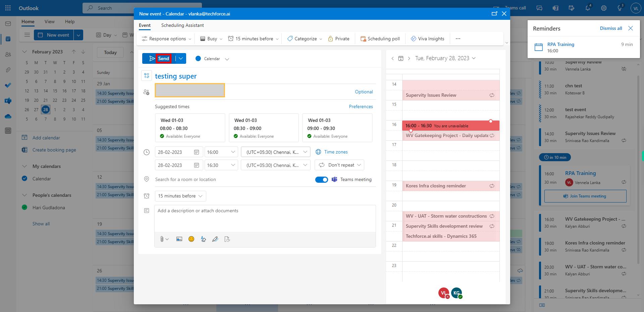
Task: Choose suggested time 09:00 - 09:30
Action: pos(337,128)
